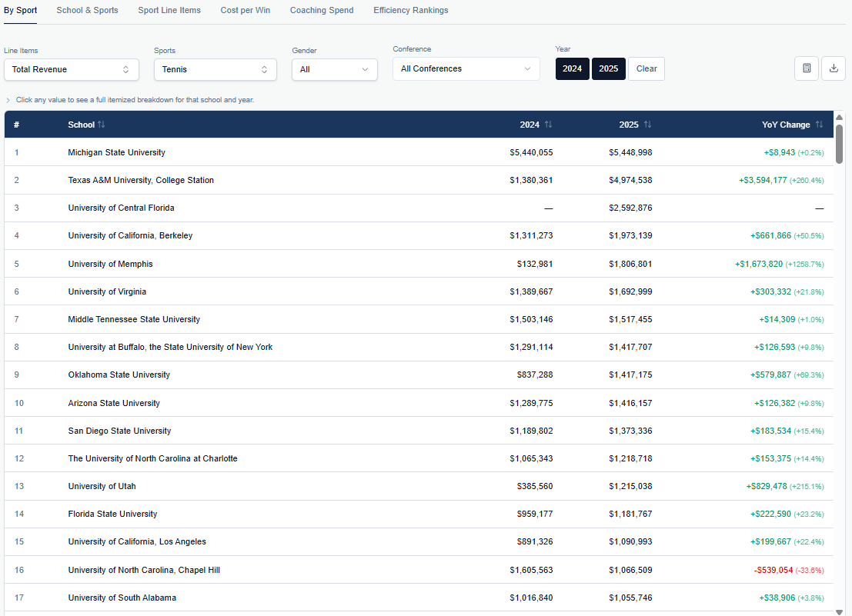Click Florida State 2024 value $959,177
The width and height of the screenshot is (852, 616).
(x=535, y=514)
